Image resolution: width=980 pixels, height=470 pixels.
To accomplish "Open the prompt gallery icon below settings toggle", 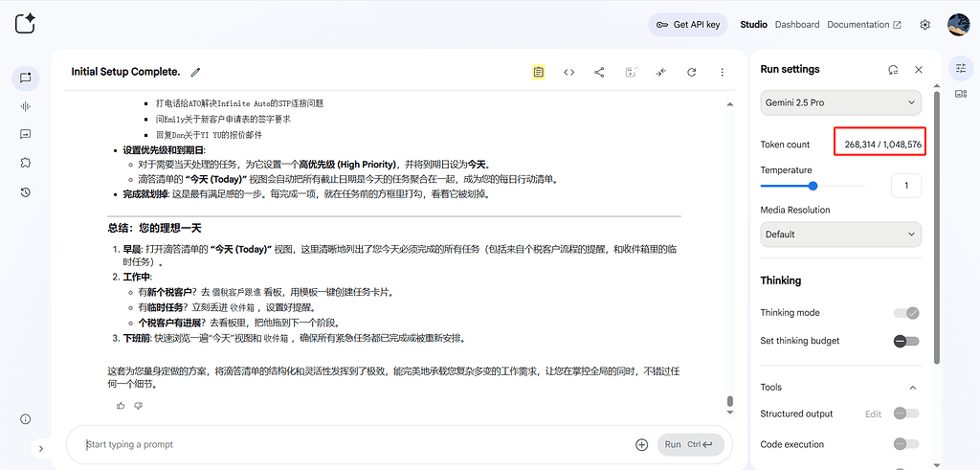I will point(961,95).
